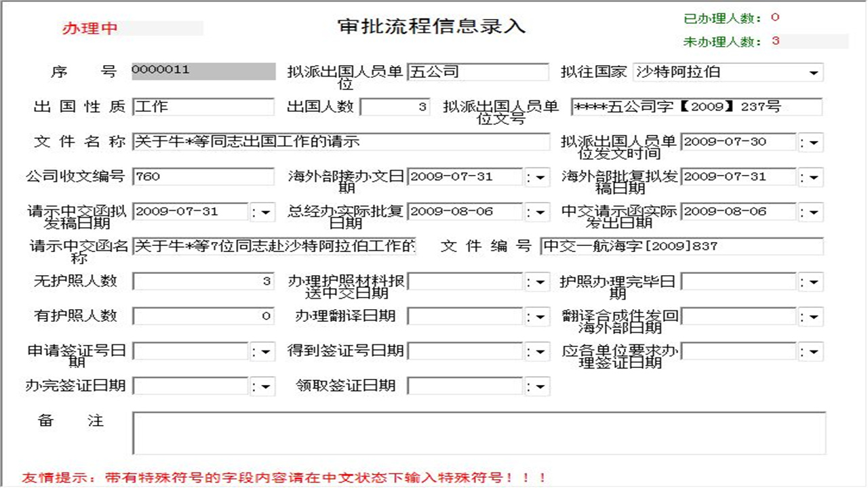The width and height of the screenshot is (868, 488).
Task: Expand the 办理翻译日期 dropdown arrow
Action: (539, 316)
